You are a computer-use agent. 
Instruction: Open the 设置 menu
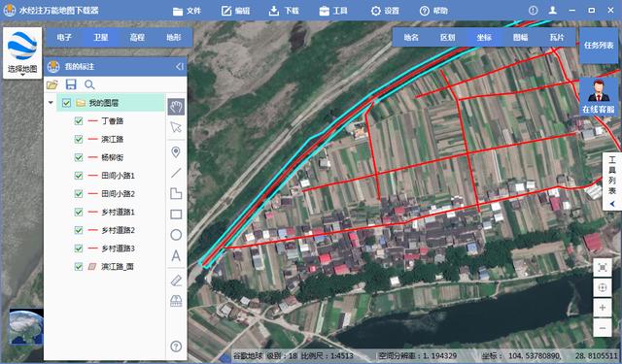385,11
